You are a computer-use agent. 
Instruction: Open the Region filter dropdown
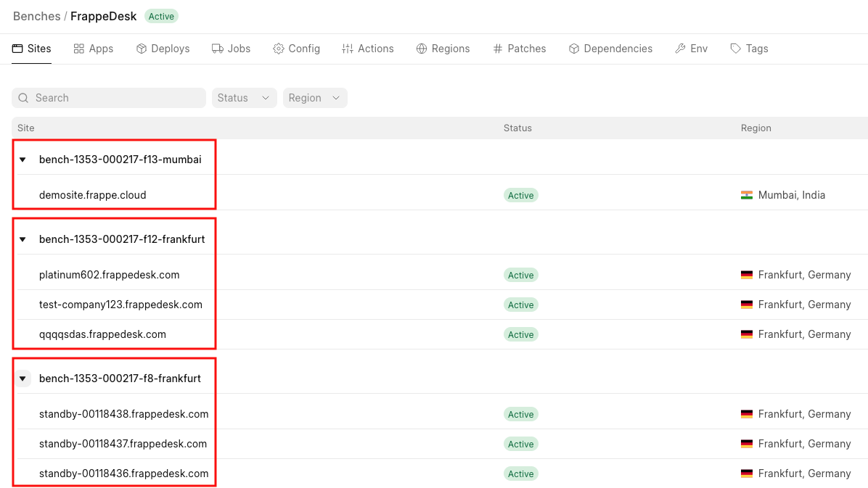[x=315, y=98]
